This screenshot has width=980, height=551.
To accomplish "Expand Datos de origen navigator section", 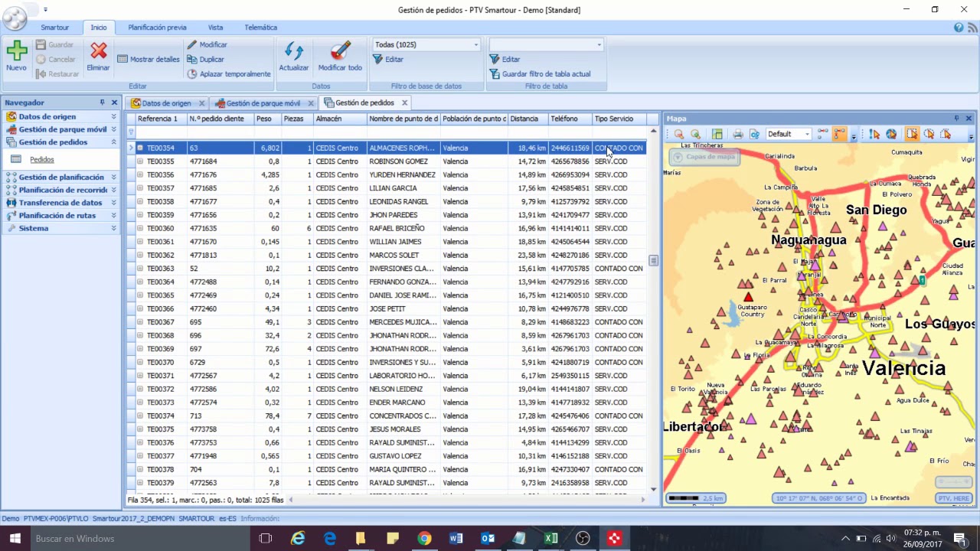I will (113, 116).
